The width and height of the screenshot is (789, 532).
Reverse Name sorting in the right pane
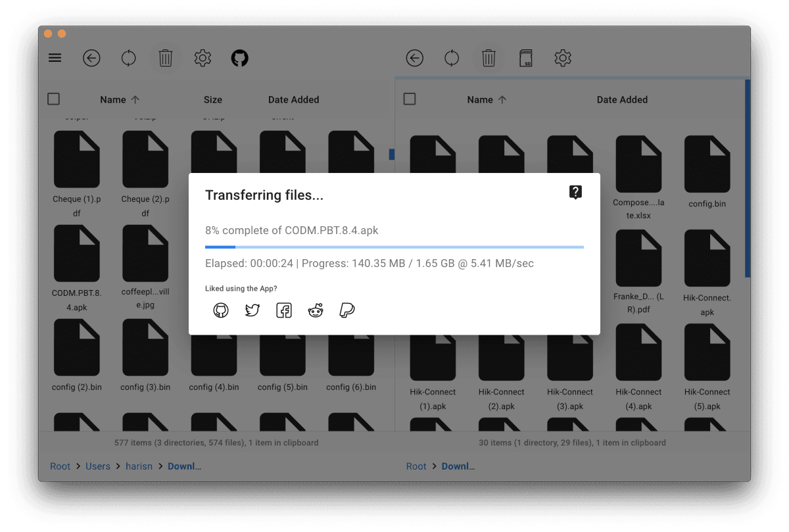click(x=487, y=99)
